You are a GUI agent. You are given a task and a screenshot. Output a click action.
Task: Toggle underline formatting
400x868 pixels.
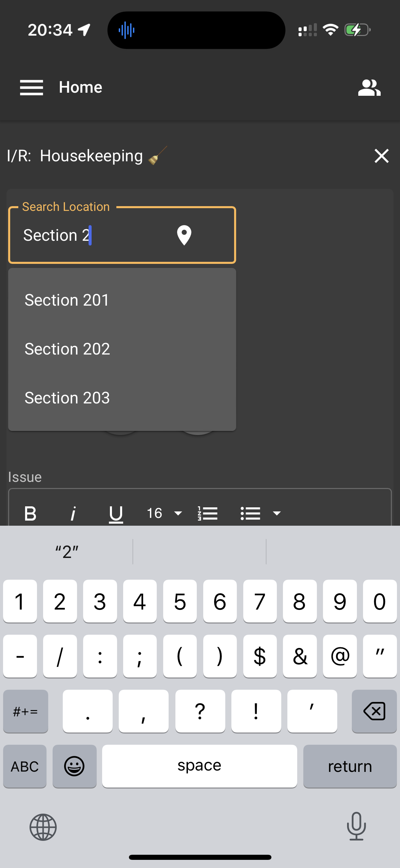coord(116,513)
